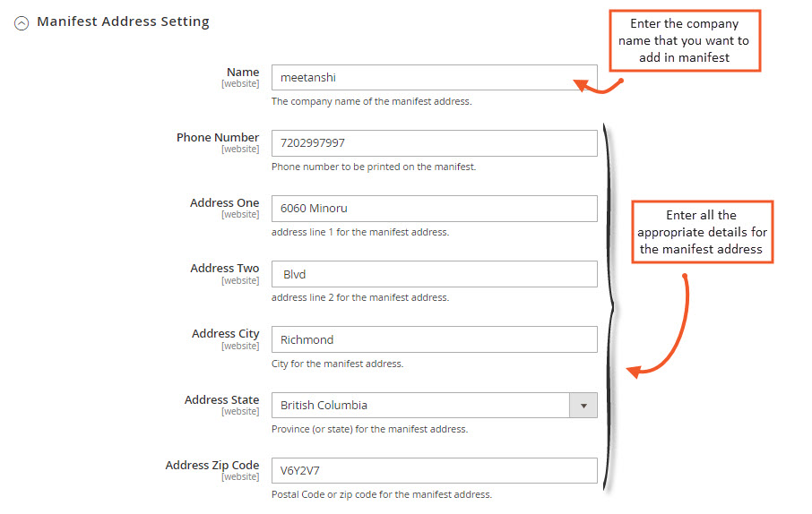The height and width of the screenshot is (514, 812).
Task: Click the Name field label
Action: click(x=243, y=72)
